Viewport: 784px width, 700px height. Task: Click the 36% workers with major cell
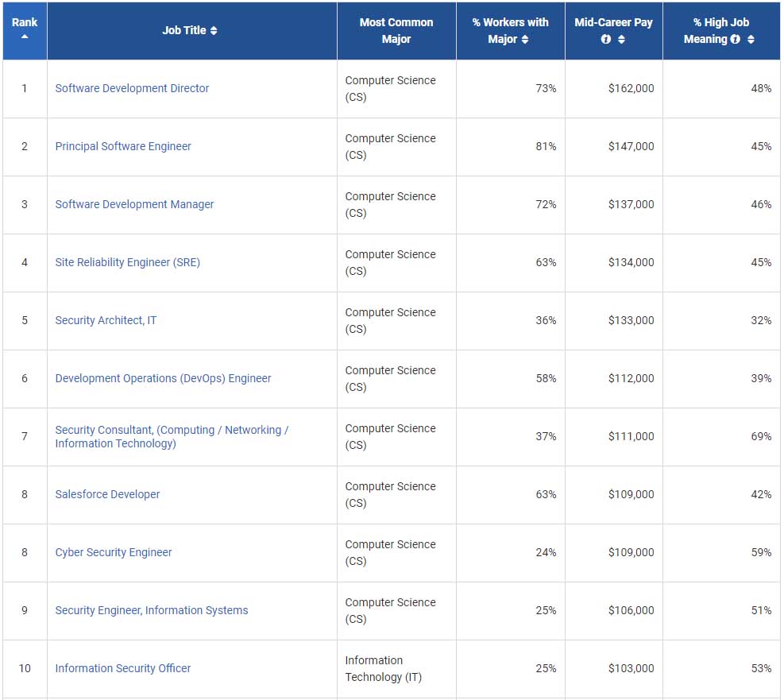point(511,320)
